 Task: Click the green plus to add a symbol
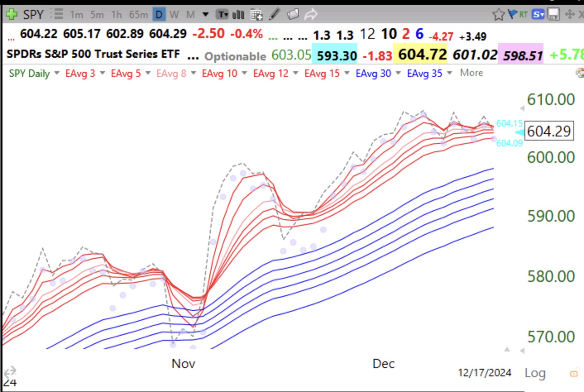(x=12, y=14)
